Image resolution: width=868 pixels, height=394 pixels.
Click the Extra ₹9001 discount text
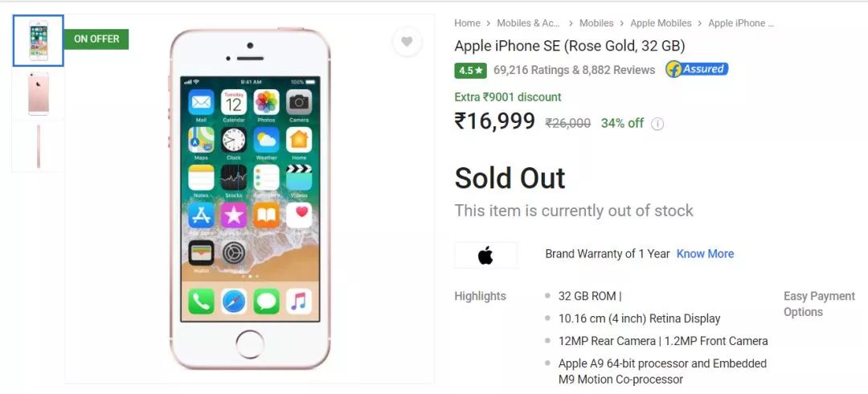pos(508,97)
